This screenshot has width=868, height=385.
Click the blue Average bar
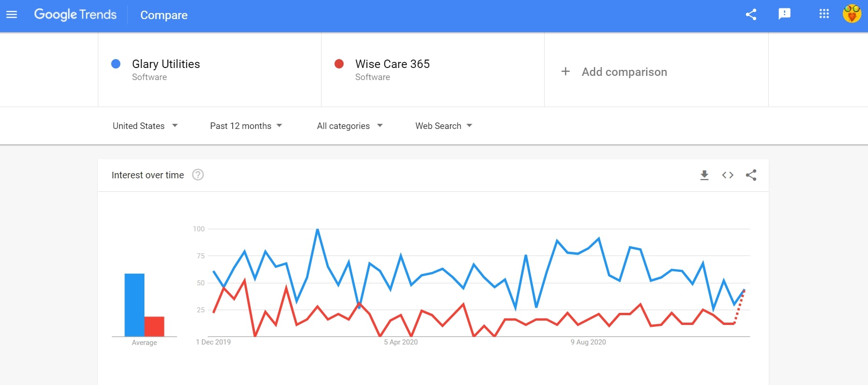pyautogui.click(x=134, y=305)
